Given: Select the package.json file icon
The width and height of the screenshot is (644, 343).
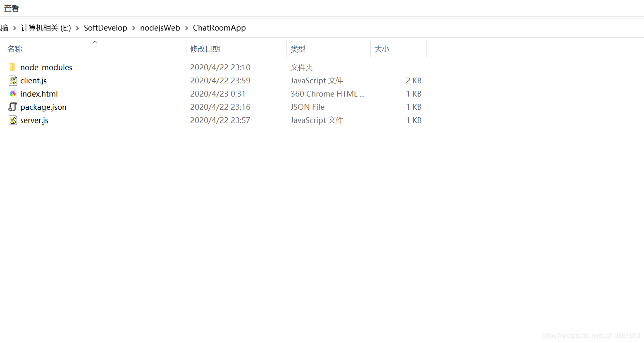Looking at the screenshot, I should [x=13, y=107].
